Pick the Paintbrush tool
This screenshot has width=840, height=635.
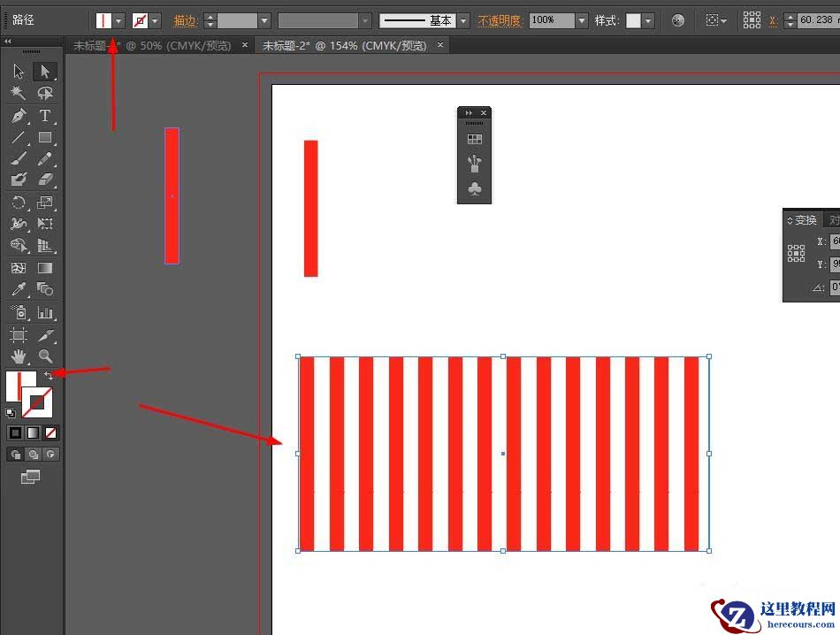(x=18, y=157)
